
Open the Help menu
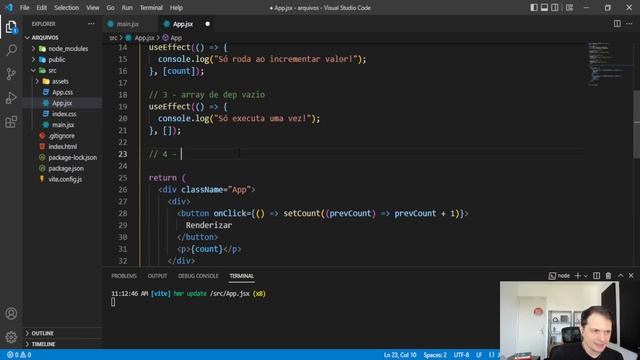[x=176, y=8]
